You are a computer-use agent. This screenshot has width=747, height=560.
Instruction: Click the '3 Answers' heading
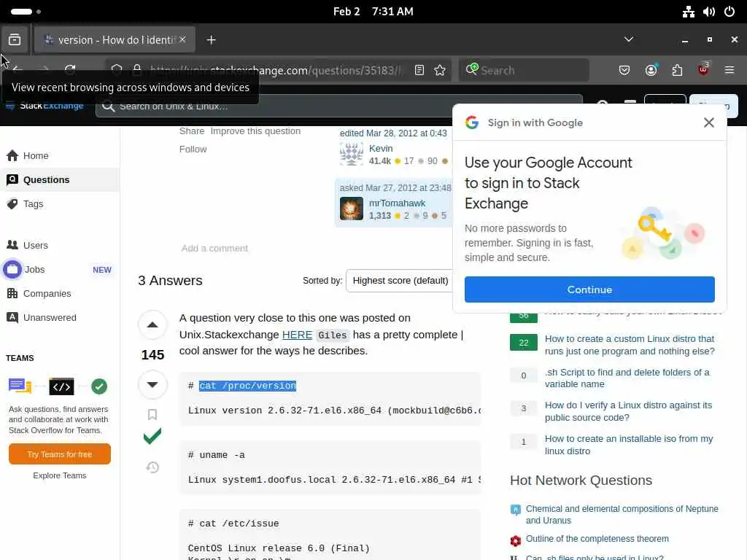(170, 281)
